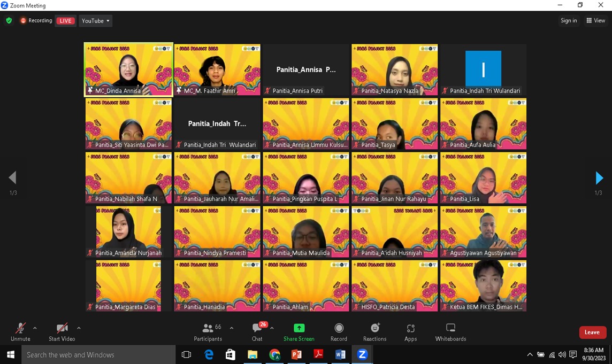The height and width of the screenshot is (364, 612).
Task: Open Google Chrome from the Windows taskbar
Action: click(274, 354)
